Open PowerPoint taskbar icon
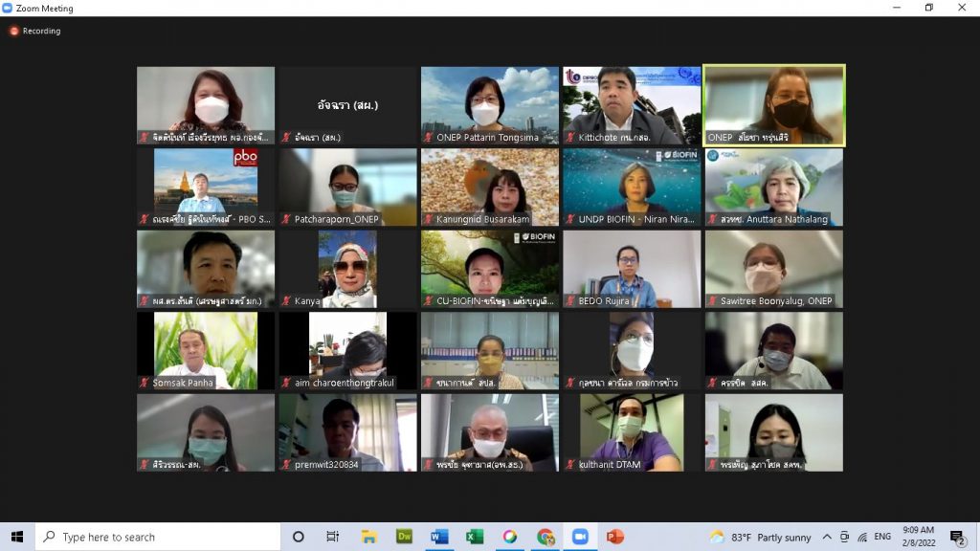The width and height of the screenshot is (980, 551). click(x=614, y=537)
